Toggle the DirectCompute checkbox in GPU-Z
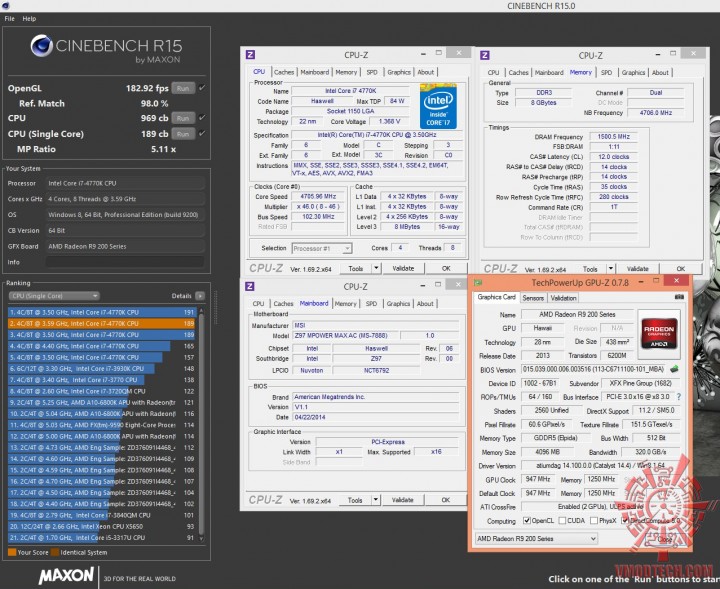Viewport: 720px width, 589px height. (x=624, y=521)
